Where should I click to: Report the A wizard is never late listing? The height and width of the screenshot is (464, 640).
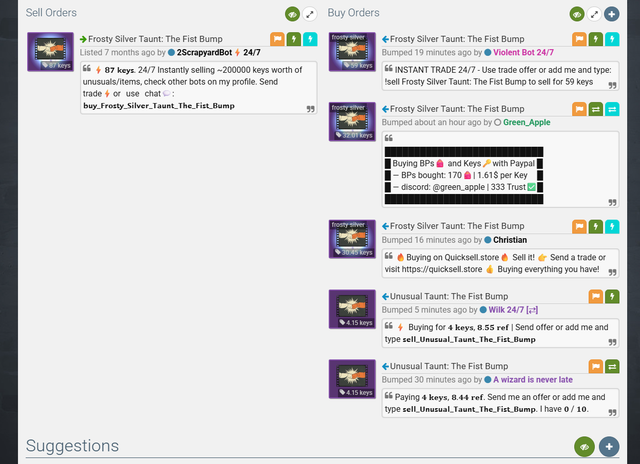click(596, 366)
